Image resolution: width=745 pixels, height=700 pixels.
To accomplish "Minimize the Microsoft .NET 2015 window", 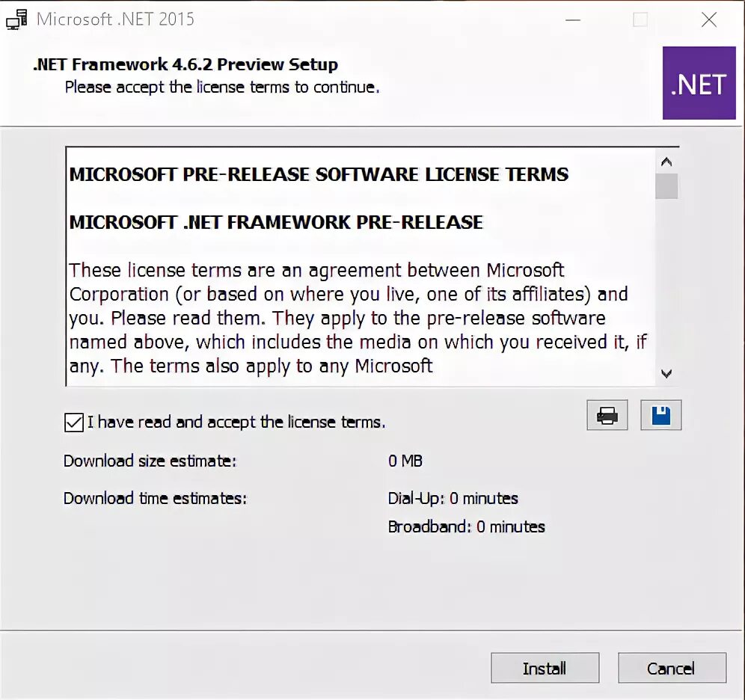I will (x=573, y=19).
